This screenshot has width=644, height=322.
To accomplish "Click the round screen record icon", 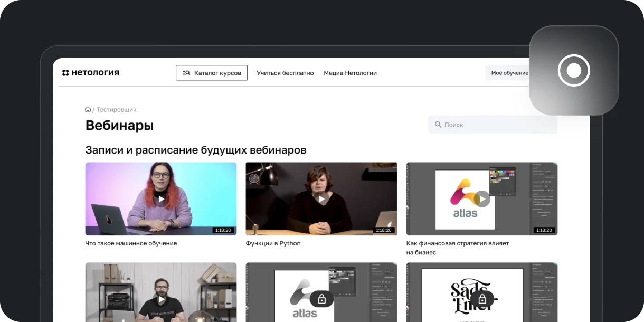I will 574,70.
